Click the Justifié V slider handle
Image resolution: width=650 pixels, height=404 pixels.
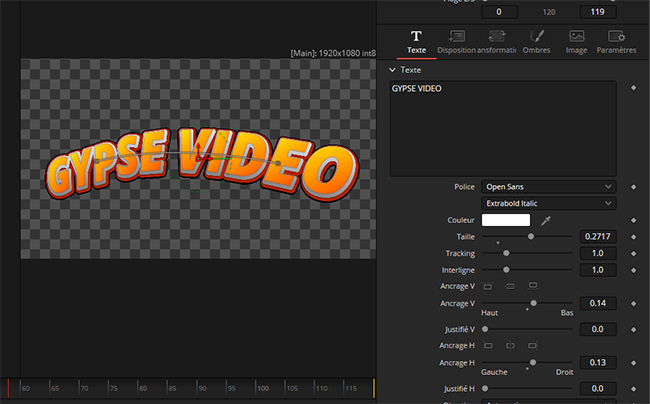click(485, 329)
